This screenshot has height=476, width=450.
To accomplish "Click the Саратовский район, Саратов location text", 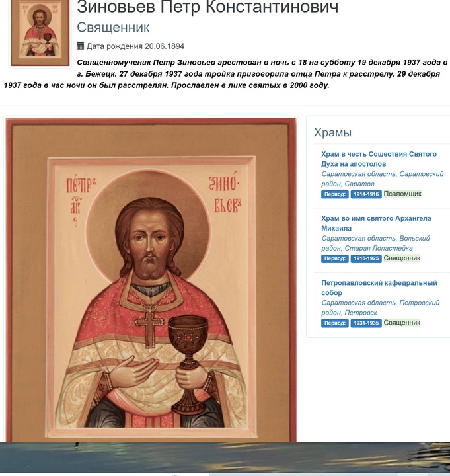I will coord(383,178).
